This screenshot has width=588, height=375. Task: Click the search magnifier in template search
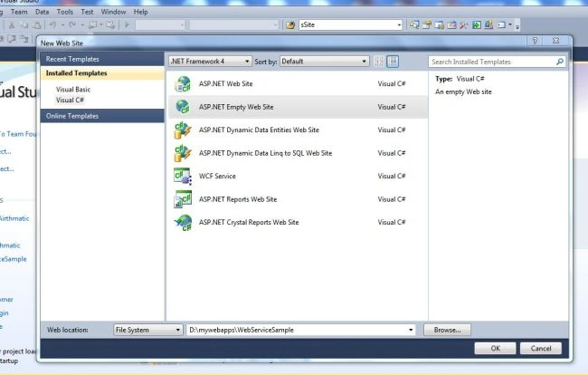[559, 62]
